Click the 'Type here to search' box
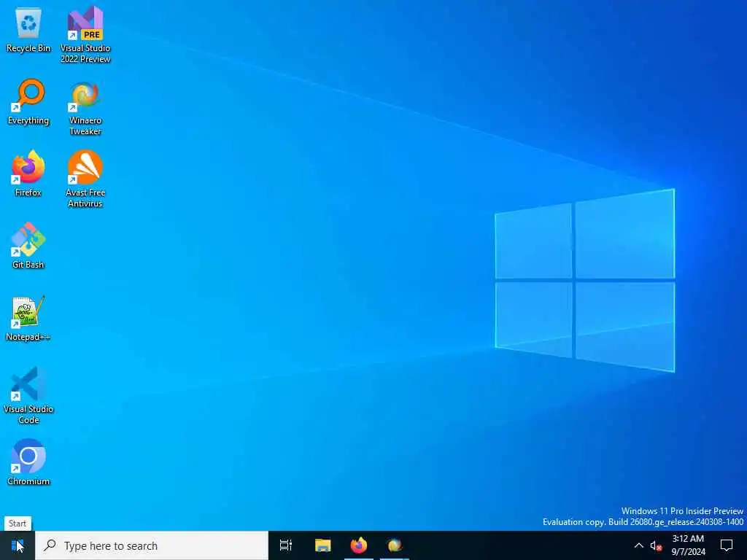The width and height of the screenshot is (747, 560). 152,545
